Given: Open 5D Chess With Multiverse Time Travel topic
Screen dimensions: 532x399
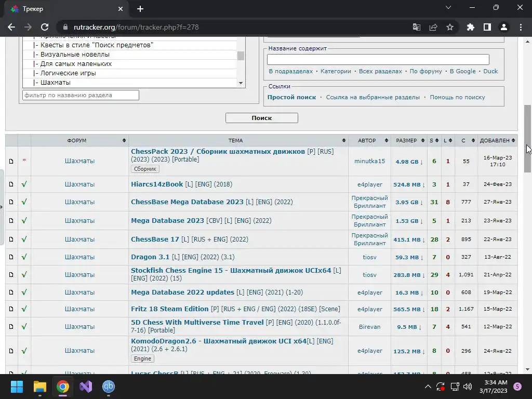Looking at the screenshot, I should point(197,322).
